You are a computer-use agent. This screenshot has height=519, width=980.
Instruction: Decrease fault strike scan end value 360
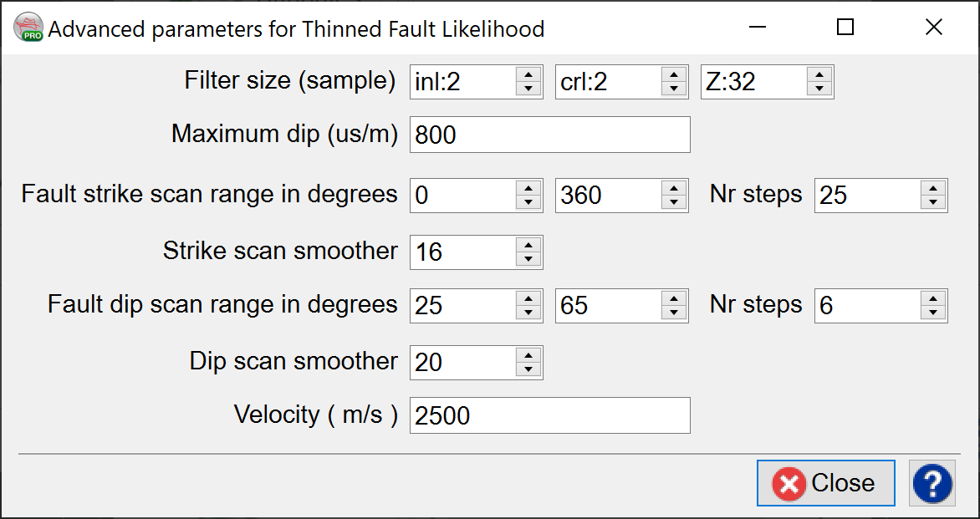(x=673, y=202)
